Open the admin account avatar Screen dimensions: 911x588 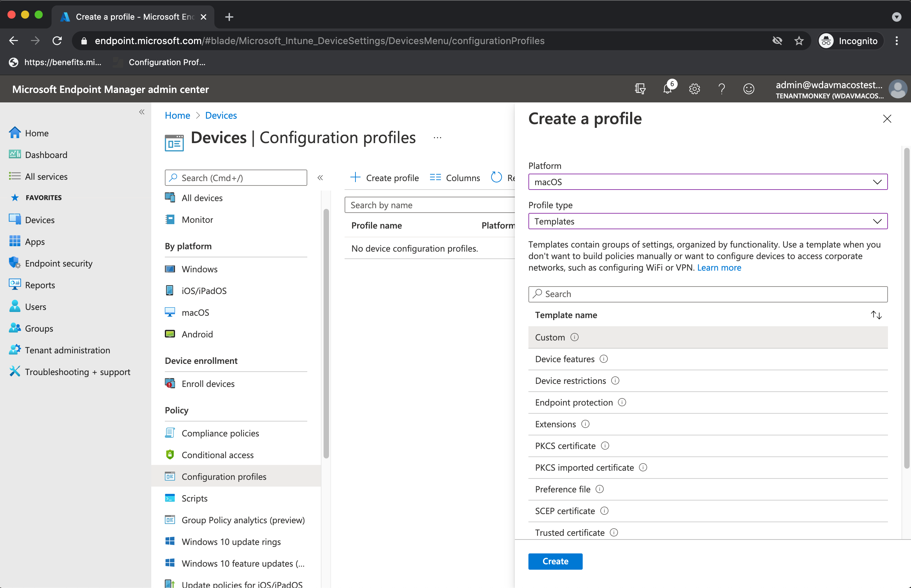pos(898,89)
